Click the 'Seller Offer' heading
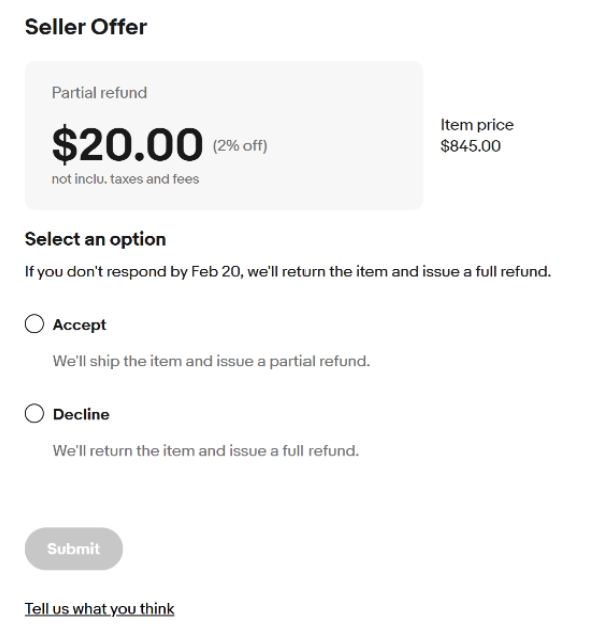This screenshot has height=630, width=608. 85,28
